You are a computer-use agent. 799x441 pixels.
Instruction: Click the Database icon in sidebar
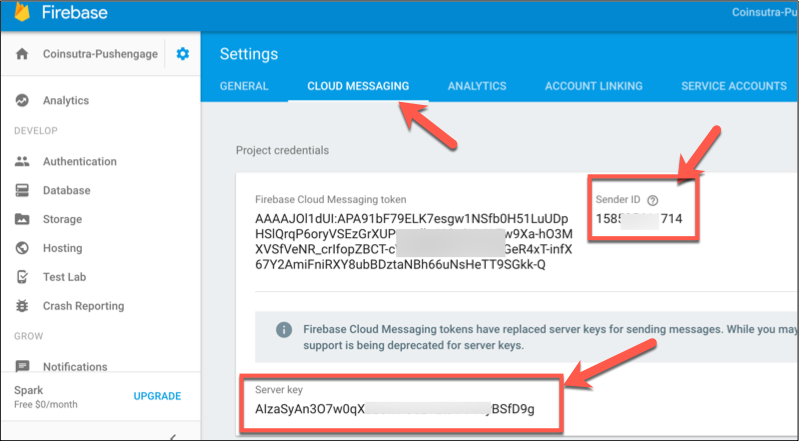click(22, 190)
